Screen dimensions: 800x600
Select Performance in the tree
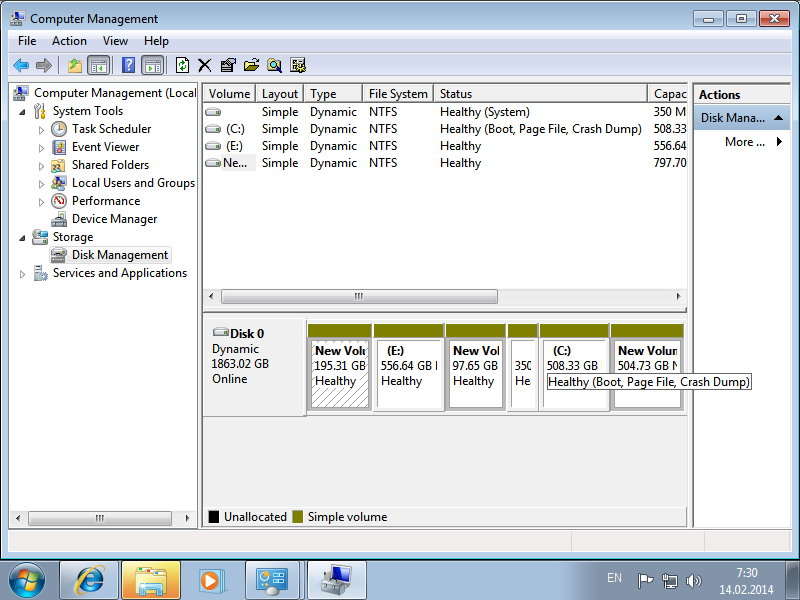106,201
